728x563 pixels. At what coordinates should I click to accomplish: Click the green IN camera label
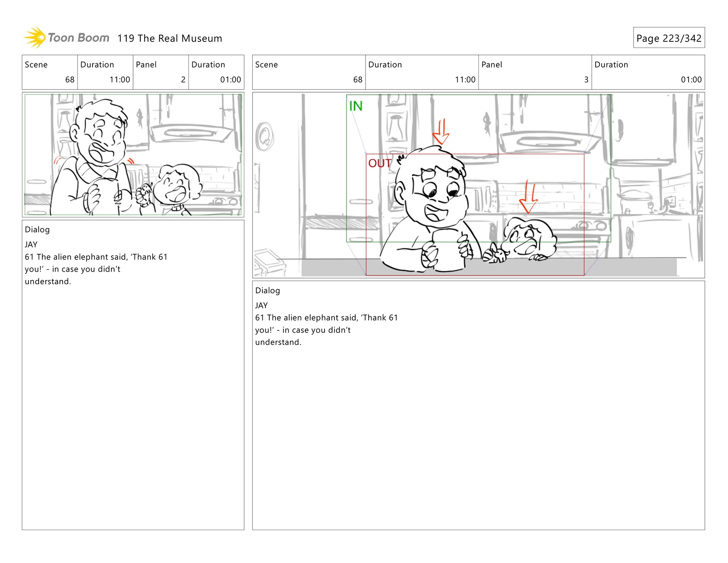tap(356, 106)
